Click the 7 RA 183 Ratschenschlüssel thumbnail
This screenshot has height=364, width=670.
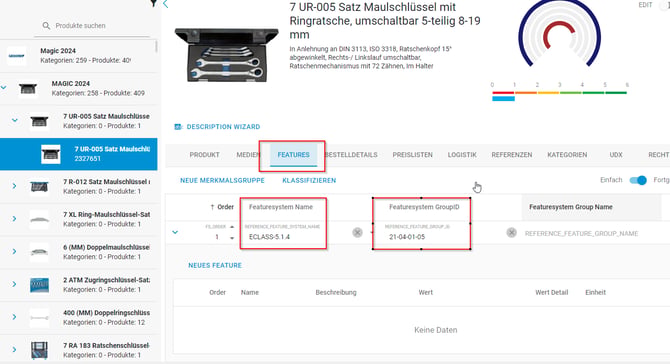39,350
